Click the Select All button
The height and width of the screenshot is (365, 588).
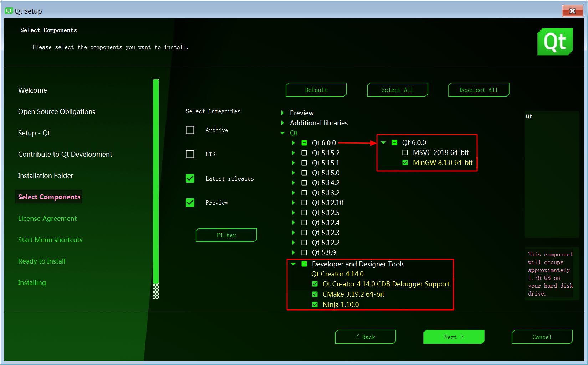[x=398, y=90]
